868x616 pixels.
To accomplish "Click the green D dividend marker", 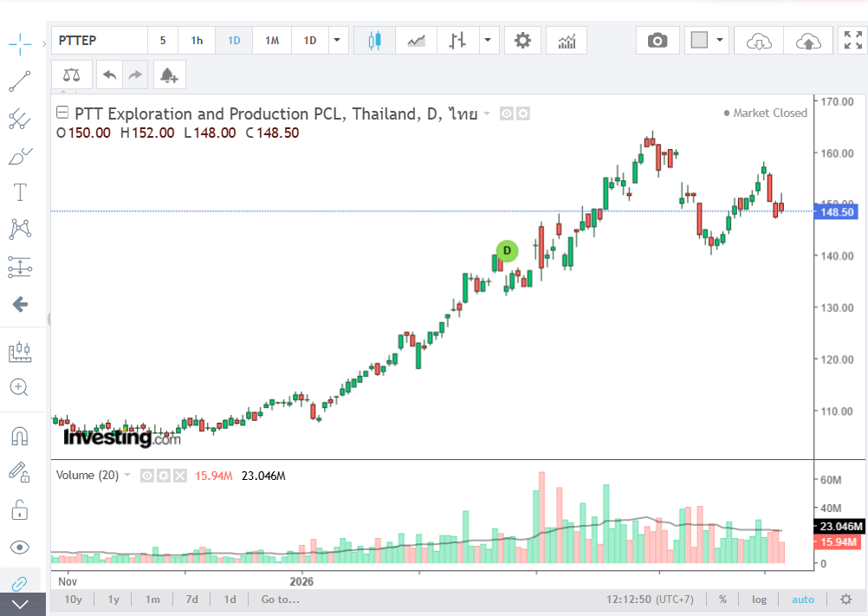I will tap(507, 250).
